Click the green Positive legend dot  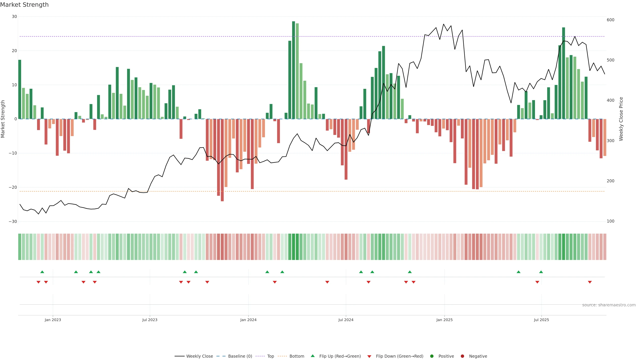432,356
